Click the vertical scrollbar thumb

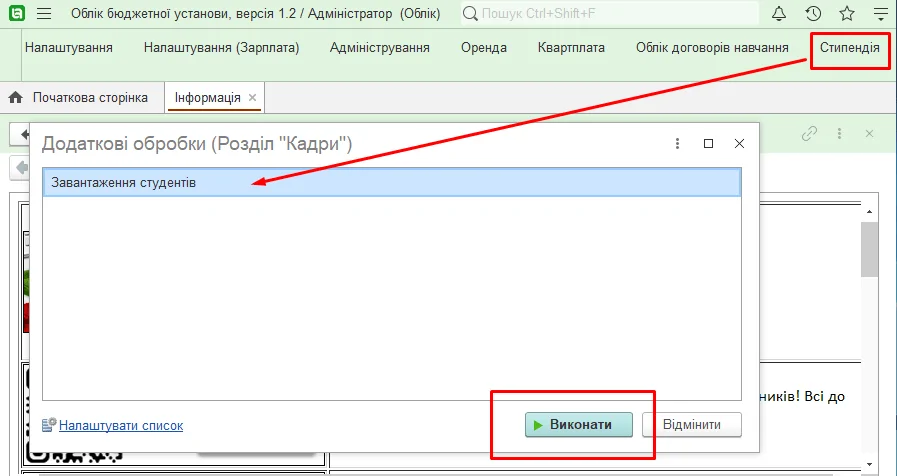pyautogui.click(x=870, y=249)
